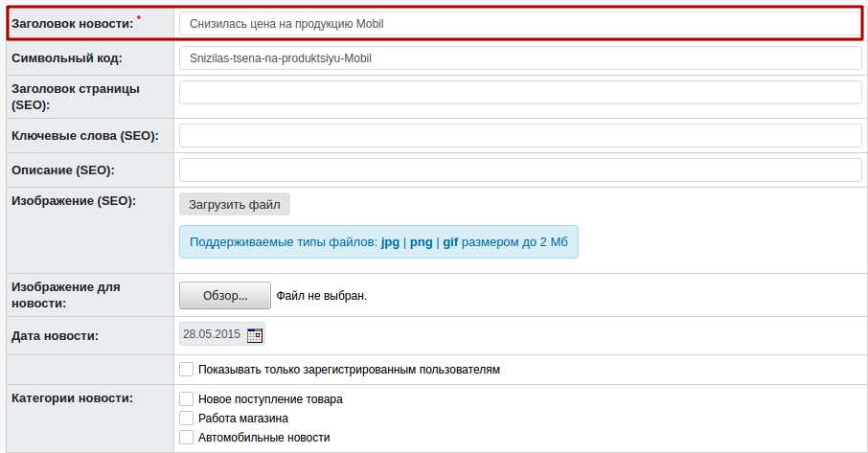Focus the 'Описание (SEO)' input field
Screen dimensions: 868x453
click(520, 170)
